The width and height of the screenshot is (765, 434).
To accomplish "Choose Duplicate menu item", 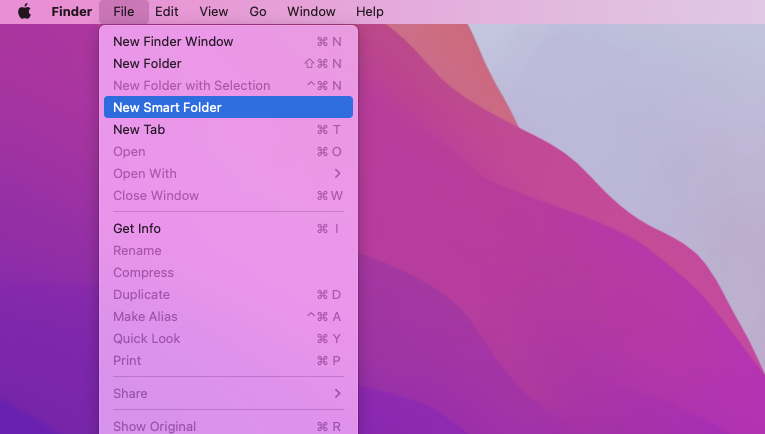I will coord(228,295).
